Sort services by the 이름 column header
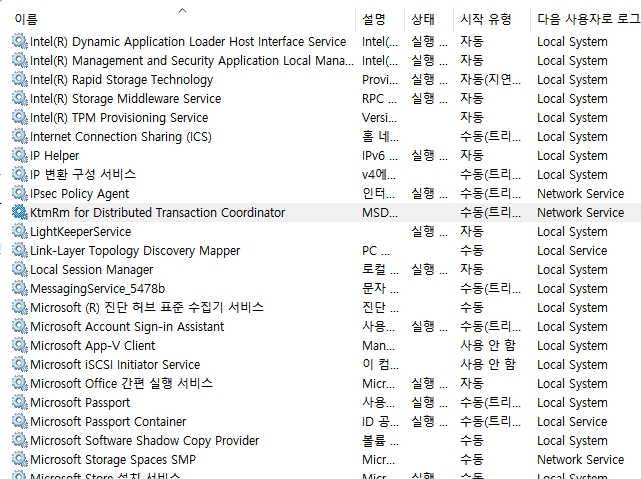This screenshot has width=641, height=479. (x=26, y=19)
